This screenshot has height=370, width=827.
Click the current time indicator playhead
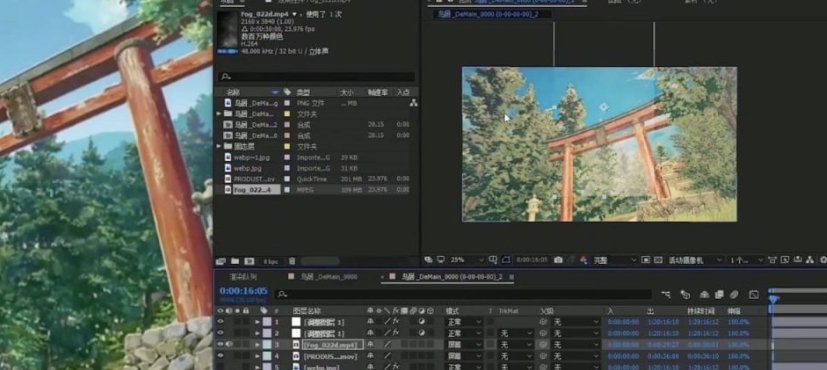(773, 299)
